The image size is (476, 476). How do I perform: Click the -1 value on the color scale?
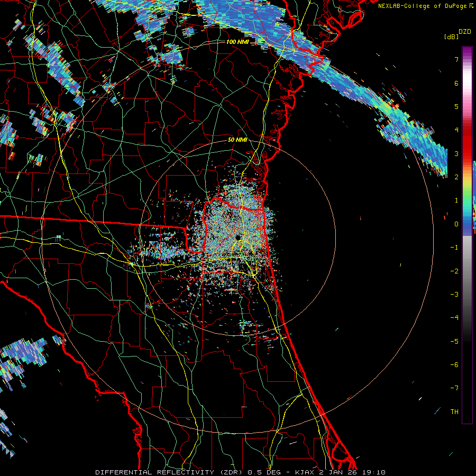454,248
